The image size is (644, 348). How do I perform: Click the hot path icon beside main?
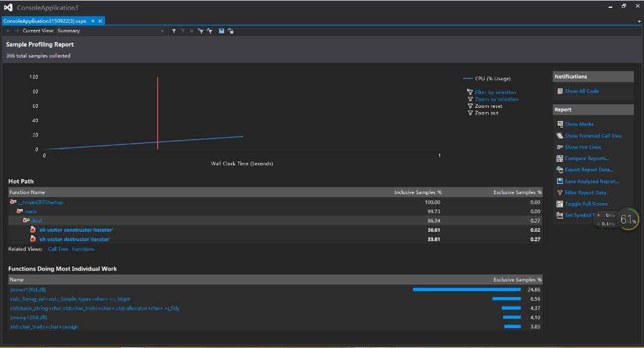tap(20, 211)
